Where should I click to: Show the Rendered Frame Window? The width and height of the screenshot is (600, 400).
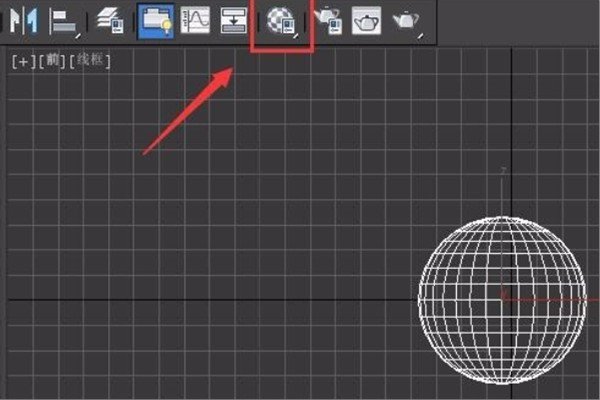(x=366, y=21)
